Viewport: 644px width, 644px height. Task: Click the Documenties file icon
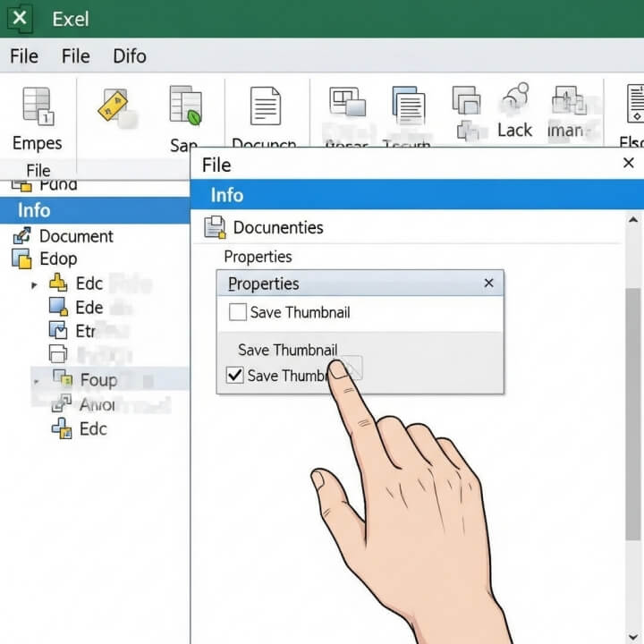tap(215, 227)
